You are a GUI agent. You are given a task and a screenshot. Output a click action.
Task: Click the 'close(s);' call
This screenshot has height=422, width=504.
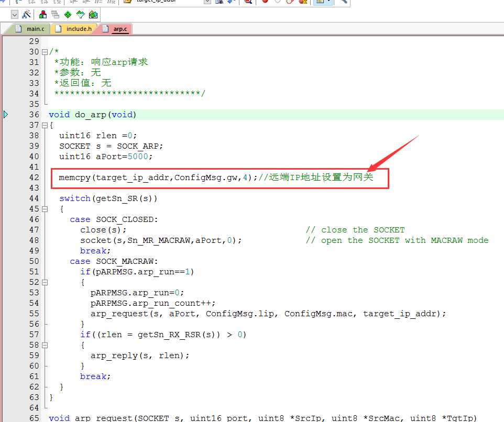tap(103, 230)
